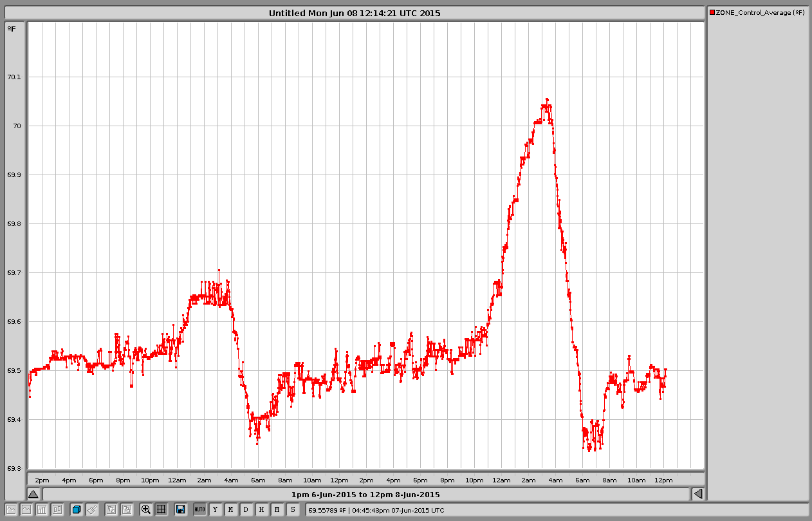812x521 pixels.
Task: Select the three-bar chart icon in toolbar
Action: (x=42, y=509)
